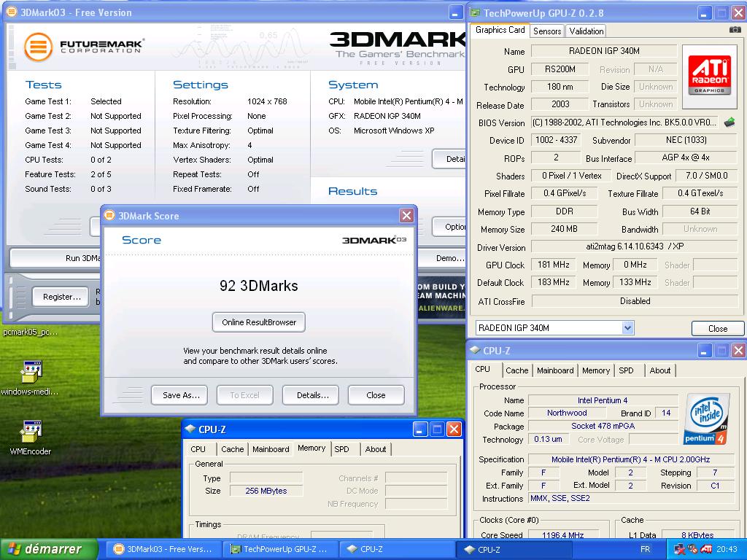Click the GPU-Z BIOS Version field

[x=625, y=122]
